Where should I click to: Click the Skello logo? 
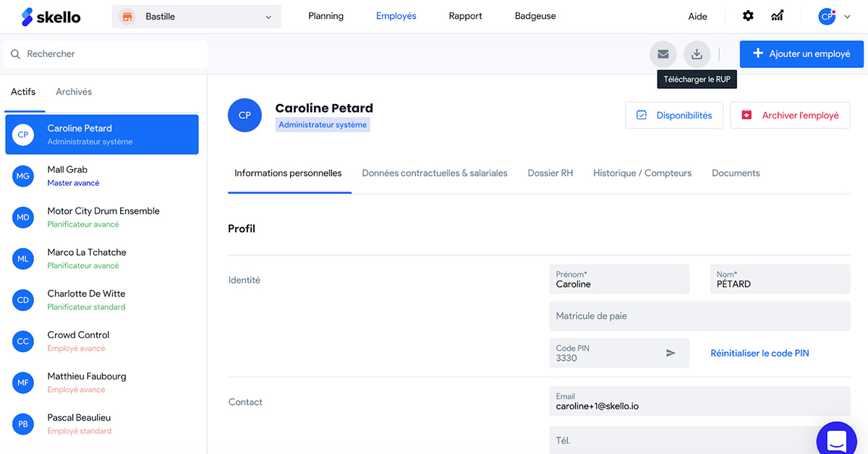tap(51, 17)
